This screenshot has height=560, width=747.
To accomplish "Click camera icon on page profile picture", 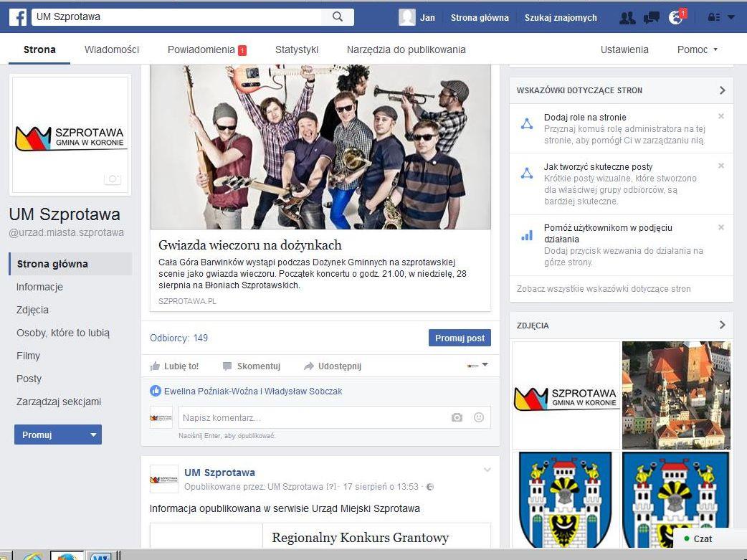I will (x=113, y=179).
